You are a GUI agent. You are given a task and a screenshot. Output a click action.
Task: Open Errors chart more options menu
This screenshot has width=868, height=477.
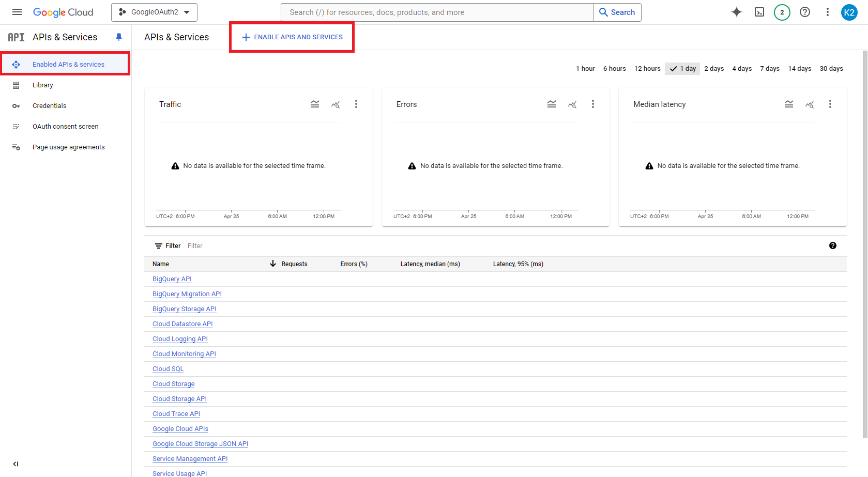[593, 104]
